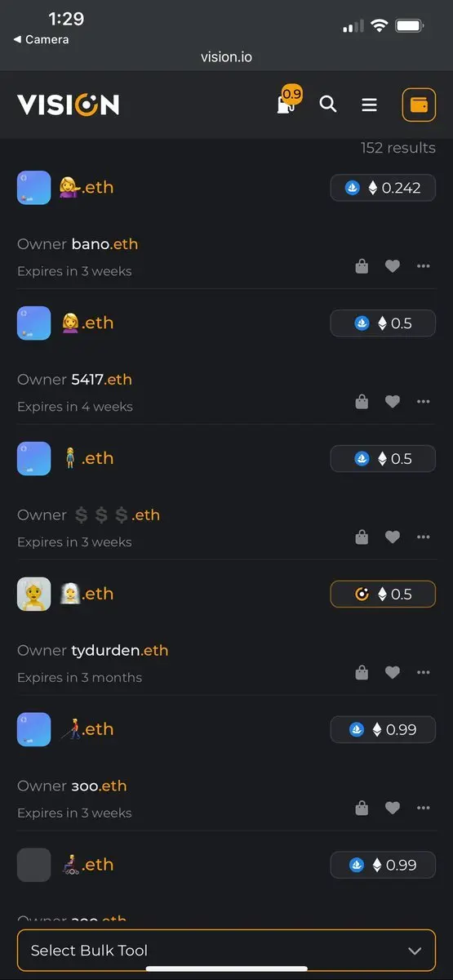Open more options for the $$$.eth-owned listing
Screen dimensions: 453x980
[423, 537]
